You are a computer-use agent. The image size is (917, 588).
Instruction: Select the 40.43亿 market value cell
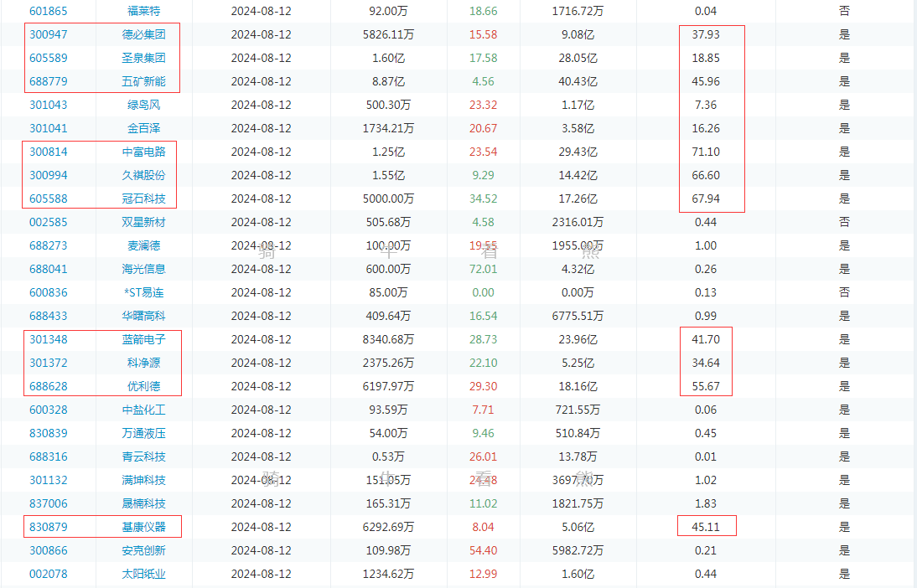[x=578, y=81]
